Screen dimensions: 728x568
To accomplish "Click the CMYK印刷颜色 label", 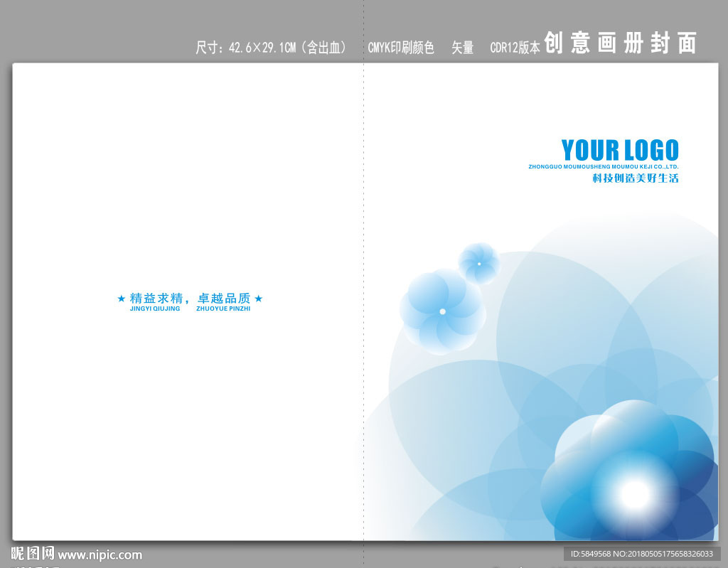I will coord(401,48).
